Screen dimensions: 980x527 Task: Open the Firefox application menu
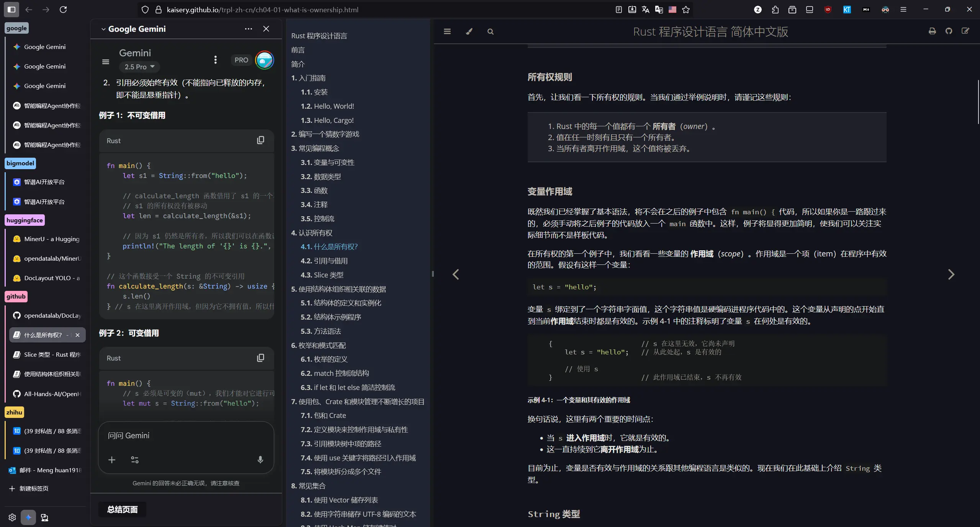pyautogui.click(x=903, y=10)
